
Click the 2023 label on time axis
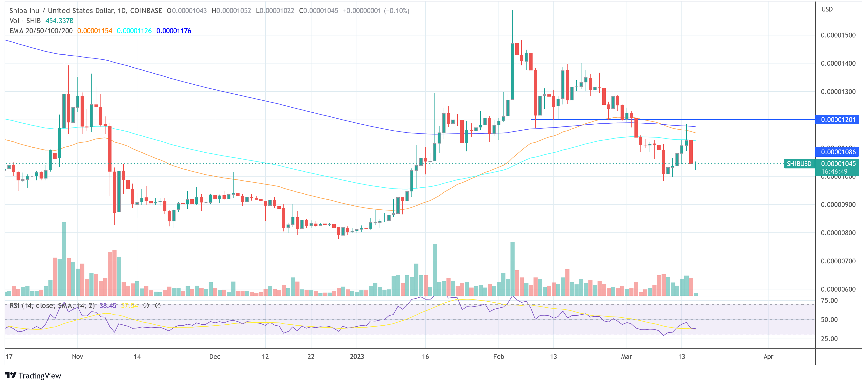tap(357, 356)
